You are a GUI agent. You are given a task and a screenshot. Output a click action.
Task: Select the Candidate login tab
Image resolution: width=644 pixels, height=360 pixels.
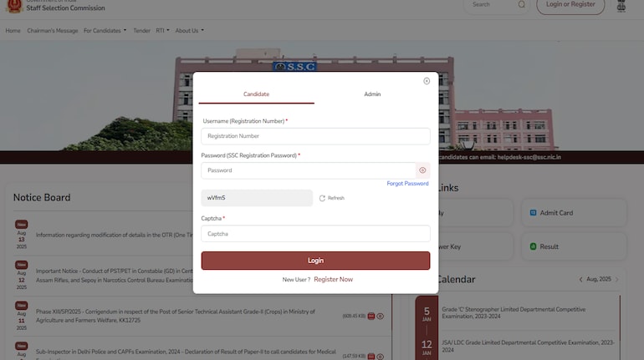pos(256,94)
